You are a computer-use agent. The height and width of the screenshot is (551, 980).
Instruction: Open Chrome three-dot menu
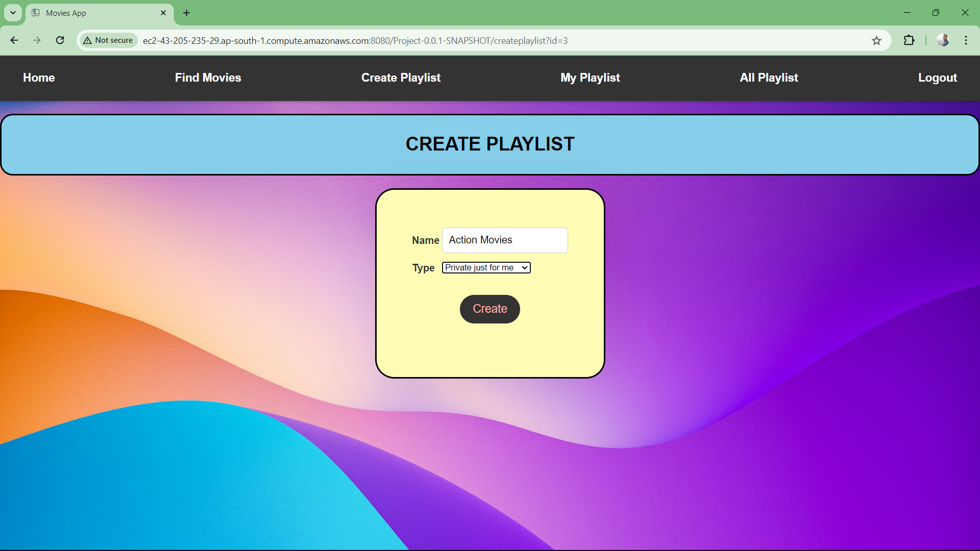(966, 40)
